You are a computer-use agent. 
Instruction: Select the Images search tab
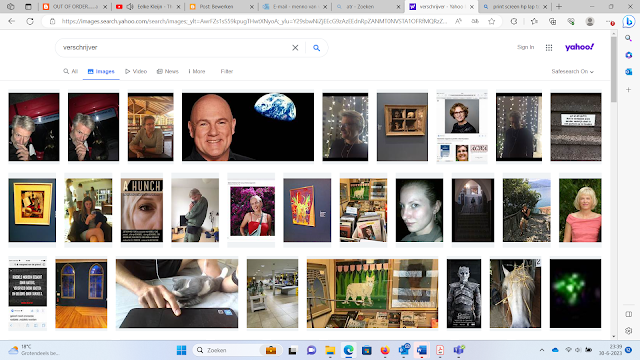tap(101, 71)
